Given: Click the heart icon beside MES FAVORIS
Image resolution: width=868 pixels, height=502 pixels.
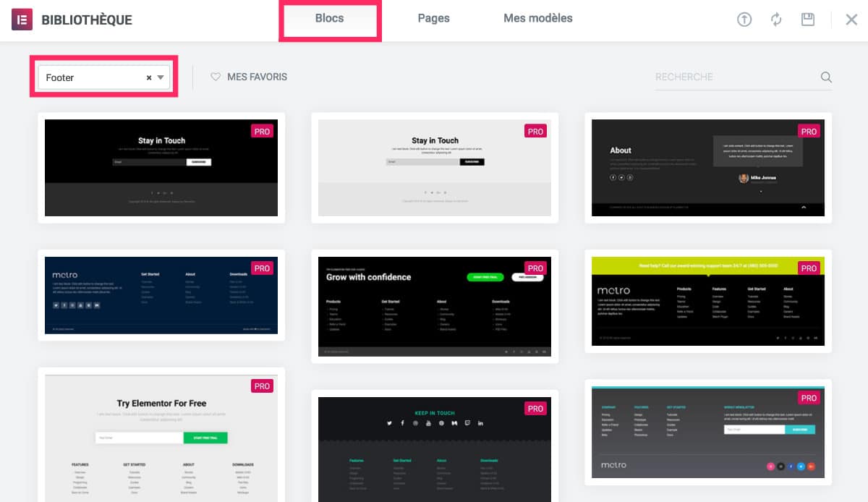Looking at the screenshot, I should pos(216,77).
